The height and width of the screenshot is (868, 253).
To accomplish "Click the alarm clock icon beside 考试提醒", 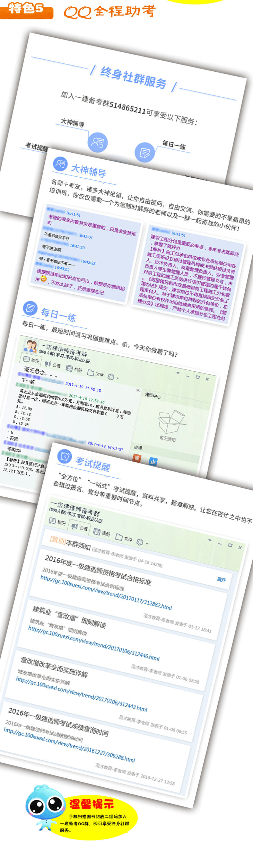I will click(64, 457).
